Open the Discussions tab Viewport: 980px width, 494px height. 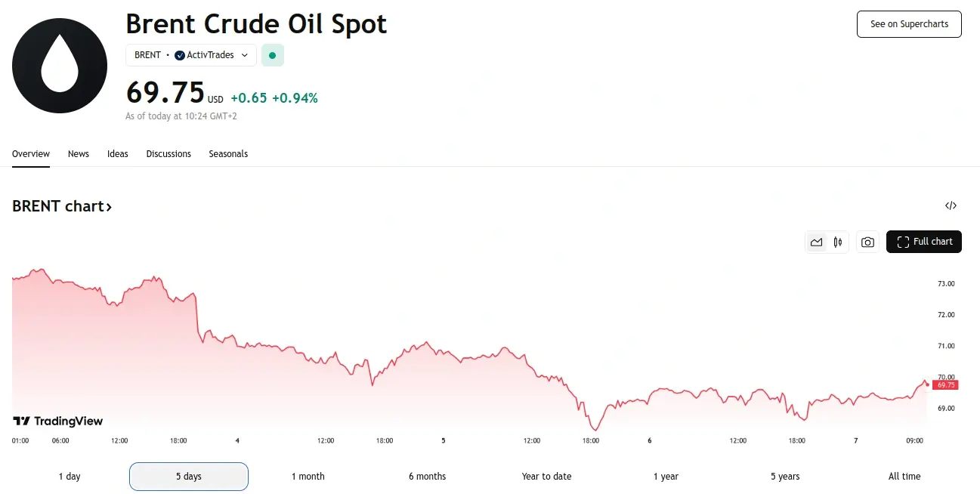[x=168, y=153]
